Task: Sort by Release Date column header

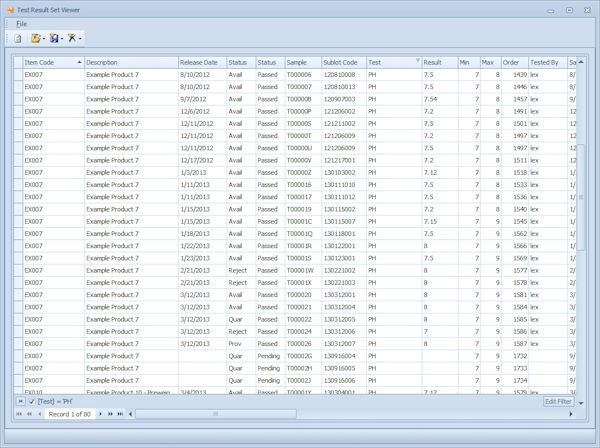Action: pos(202,62)
